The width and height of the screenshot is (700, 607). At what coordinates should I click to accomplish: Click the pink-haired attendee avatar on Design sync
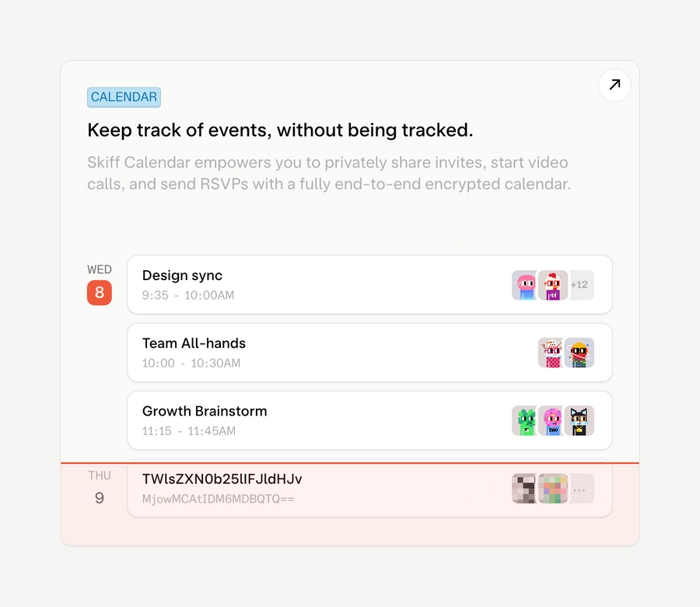pos(525,286)
